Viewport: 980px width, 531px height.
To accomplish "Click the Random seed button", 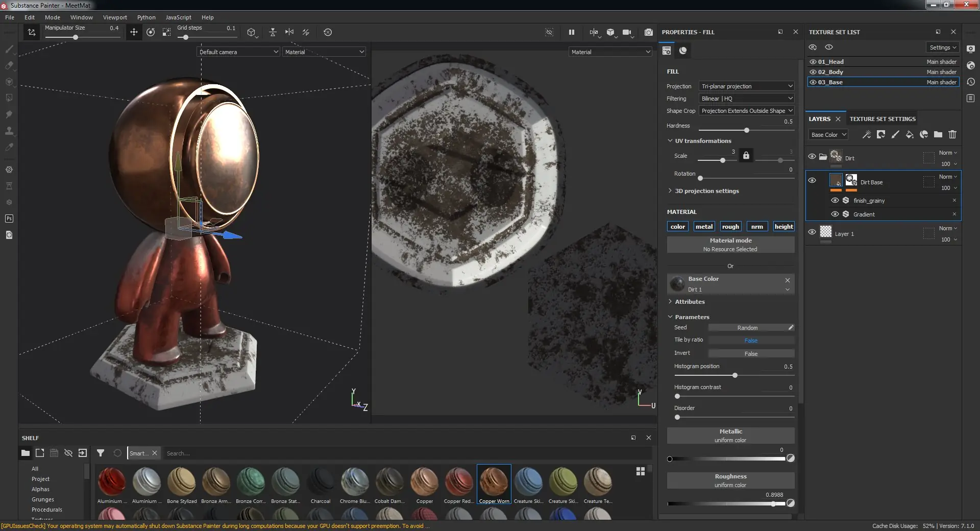I will point(747,328).
